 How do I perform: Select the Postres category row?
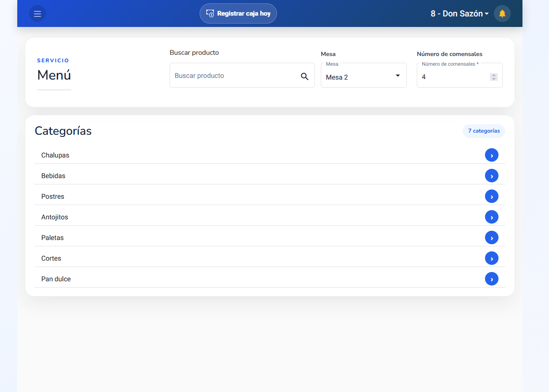click(x=270, y=196)
